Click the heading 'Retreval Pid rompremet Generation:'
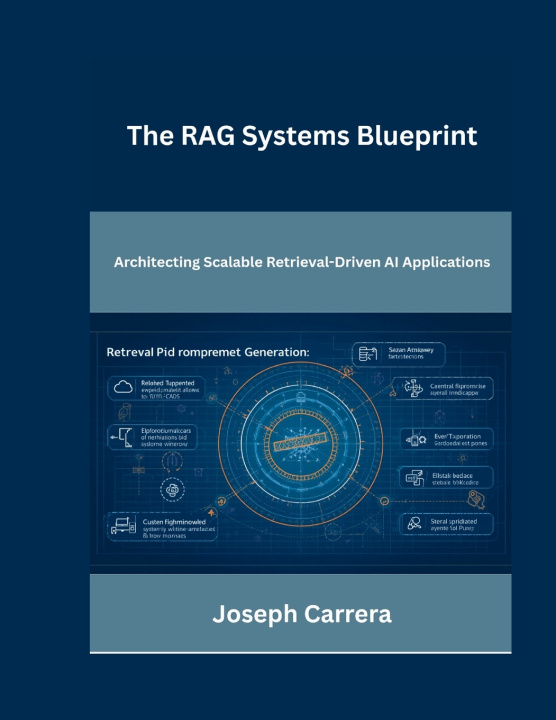 pyautogui.click(x=208, y=352)
